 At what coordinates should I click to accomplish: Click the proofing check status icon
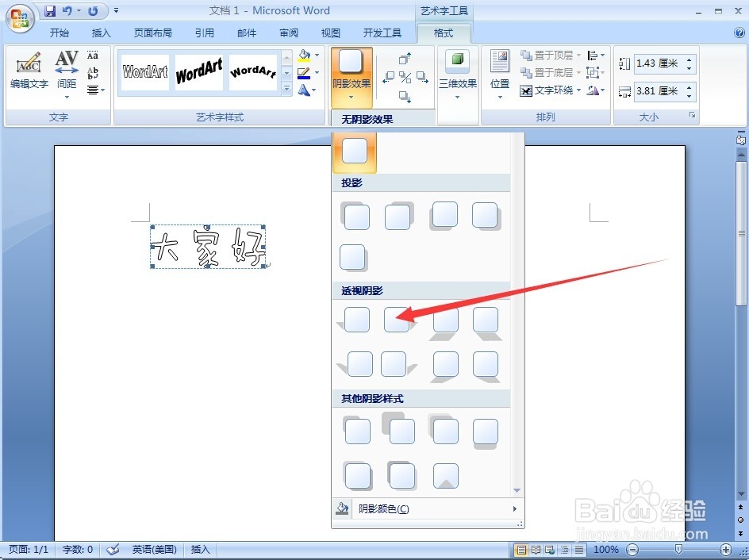(113, 550)
